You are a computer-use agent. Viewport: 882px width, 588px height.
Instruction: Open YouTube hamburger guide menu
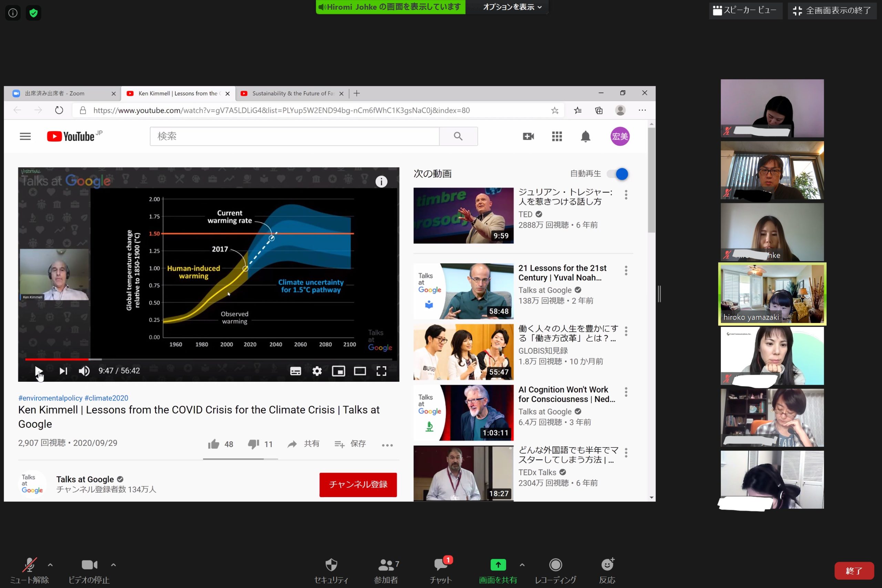coord(25,136)
